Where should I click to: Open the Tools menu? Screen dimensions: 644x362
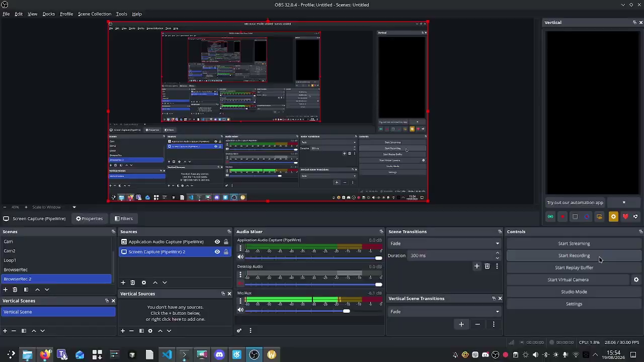point(121,14)
